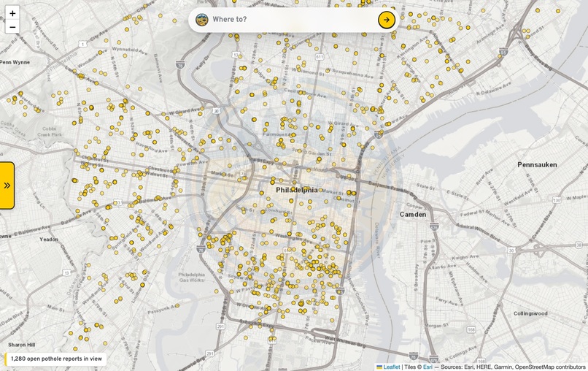Viewport: 588px width, 371px height.
Task: Click the Ukraine flag icon beside Leaflet
Action: pos(379,367)
